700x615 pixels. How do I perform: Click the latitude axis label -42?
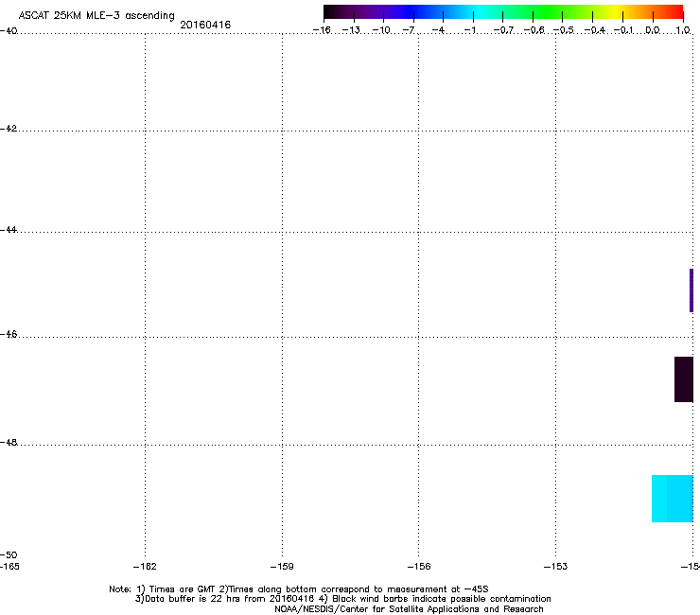(x=9, y=128)
